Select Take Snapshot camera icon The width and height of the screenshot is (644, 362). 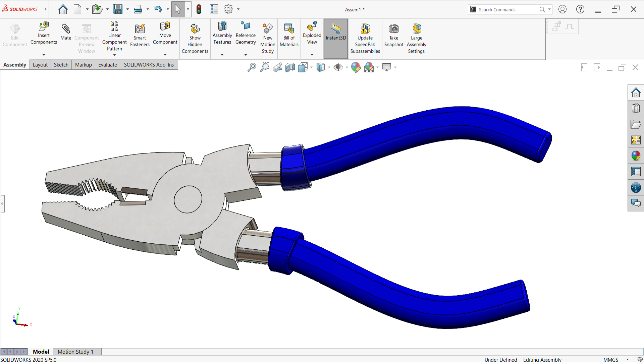[394, 29]
